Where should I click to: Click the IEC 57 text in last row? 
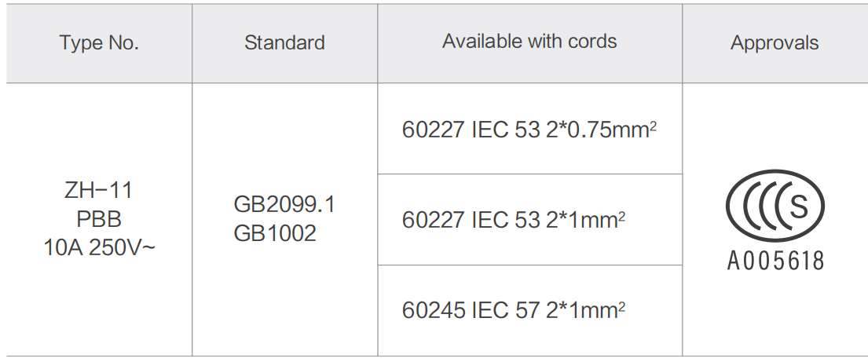click(x=505, y=310)
